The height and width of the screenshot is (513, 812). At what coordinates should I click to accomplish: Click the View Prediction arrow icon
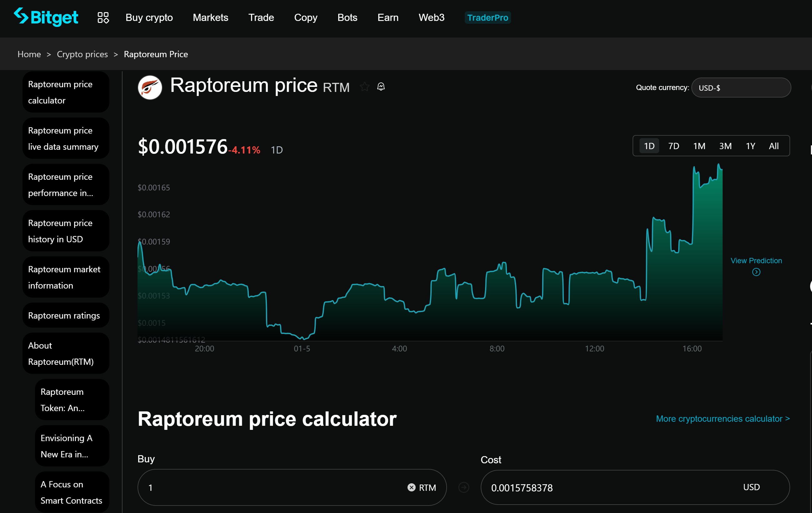tap(756, 272)
